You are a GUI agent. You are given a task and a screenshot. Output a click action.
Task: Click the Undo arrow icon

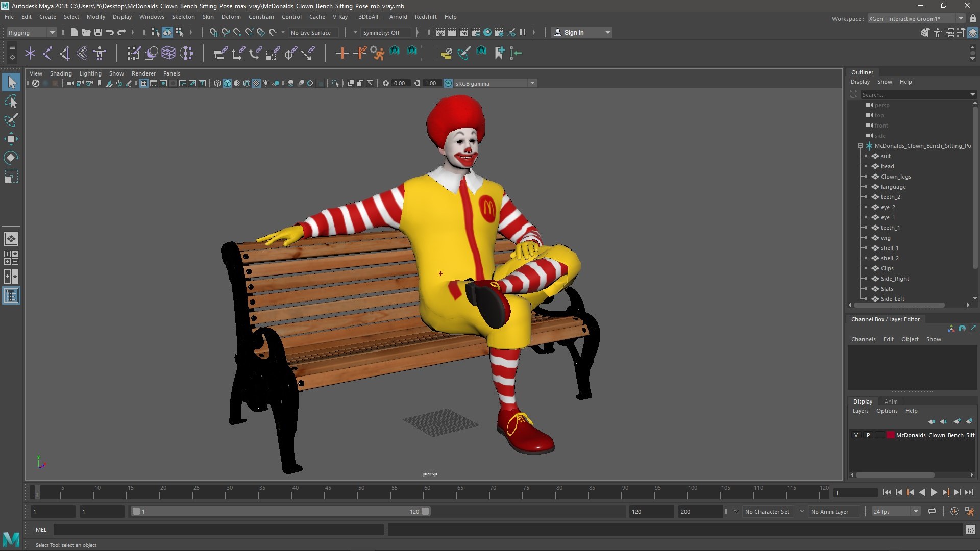(110, 32)
